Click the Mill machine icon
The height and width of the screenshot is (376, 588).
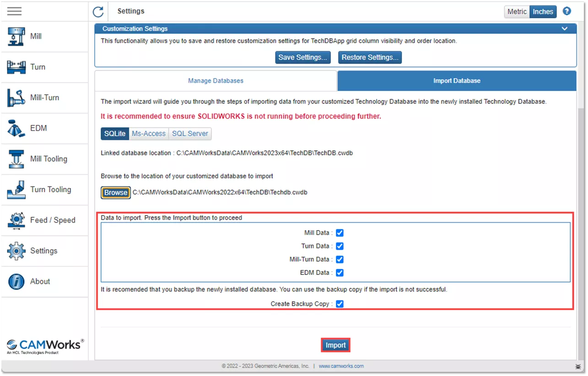click(16, 36)
